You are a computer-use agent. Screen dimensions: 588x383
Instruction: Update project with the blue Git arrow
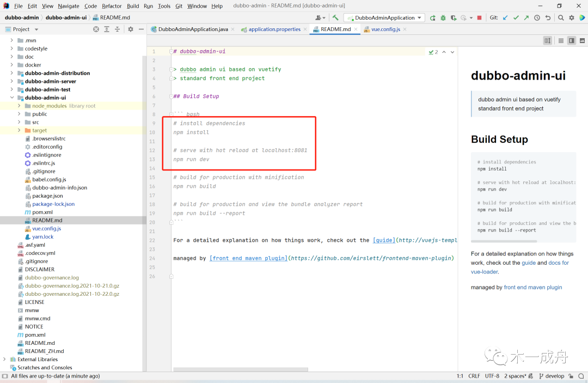coord(505,17)
